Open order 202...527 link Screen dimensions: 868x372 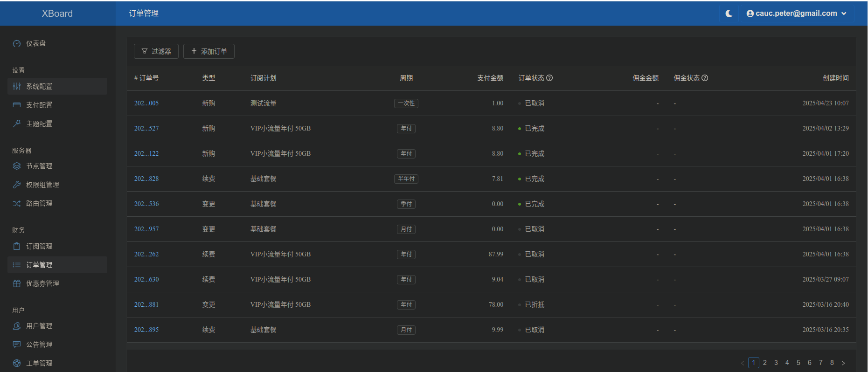click(x=146, y=128)
